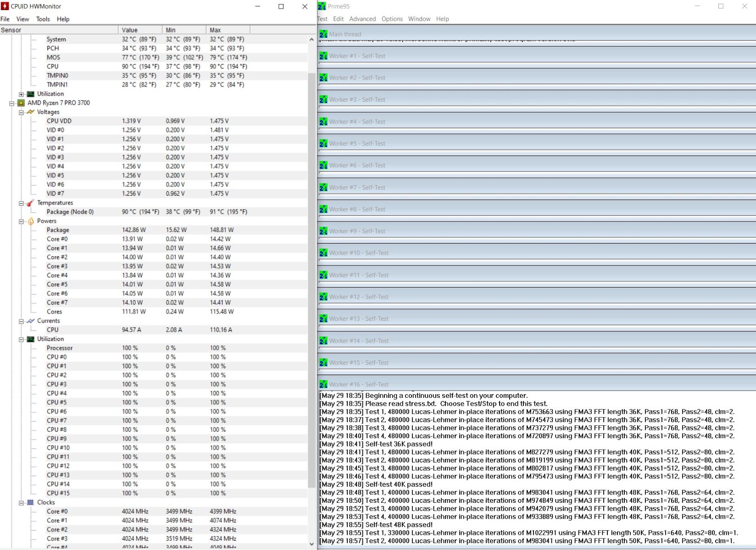Viewport: 756px width, 550px height.
Task: Open the Prime95 Advanced menu
Action: tap(362, 19)
